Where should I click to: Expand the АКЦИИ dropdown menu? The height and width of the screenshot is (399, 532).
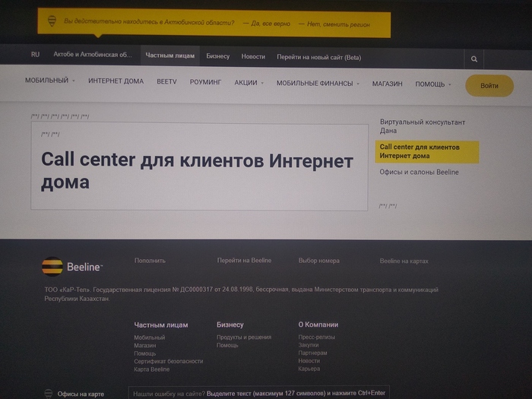tap(249, 82)
